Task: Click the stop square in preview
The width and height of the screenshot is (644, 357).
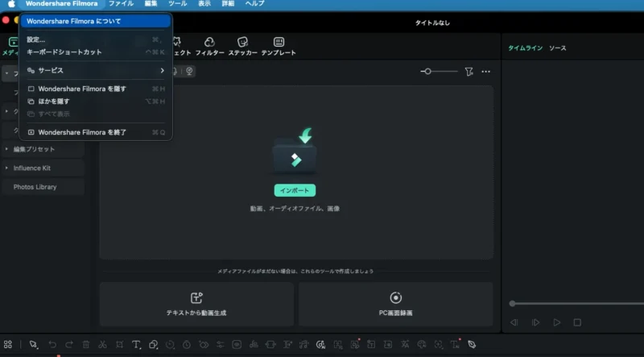Action: [577, 322]
